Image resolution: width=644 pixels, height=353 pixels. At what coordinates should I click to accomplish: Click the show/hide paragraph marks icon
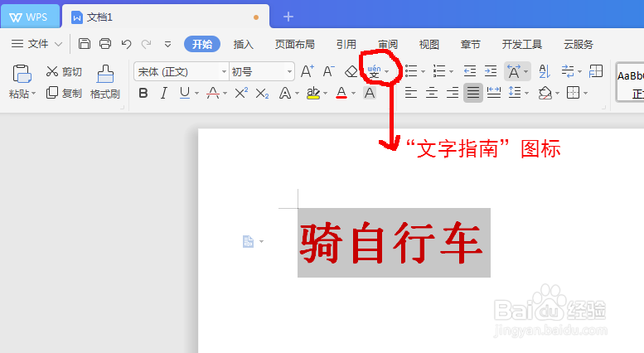point(568,71)
